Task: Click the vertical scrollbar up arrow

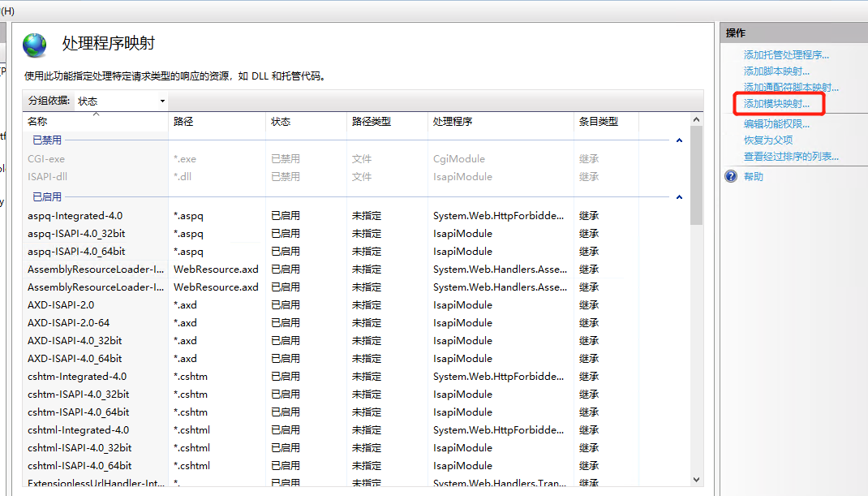Action: point(696,120)
